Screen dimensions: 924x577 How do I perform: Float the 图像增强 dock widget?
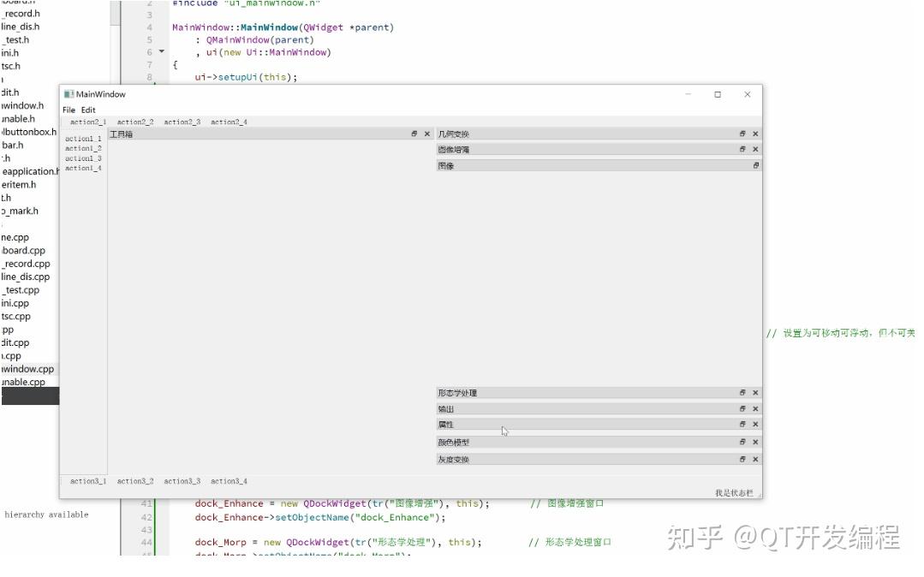pyautogui.click(x=741, y=149)
